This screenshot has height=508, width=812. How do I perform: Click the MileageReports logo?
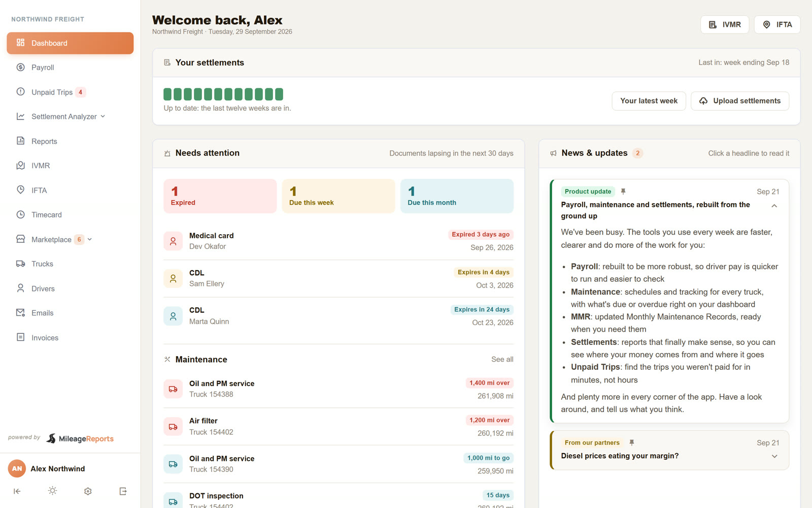(x=80, y=438)
